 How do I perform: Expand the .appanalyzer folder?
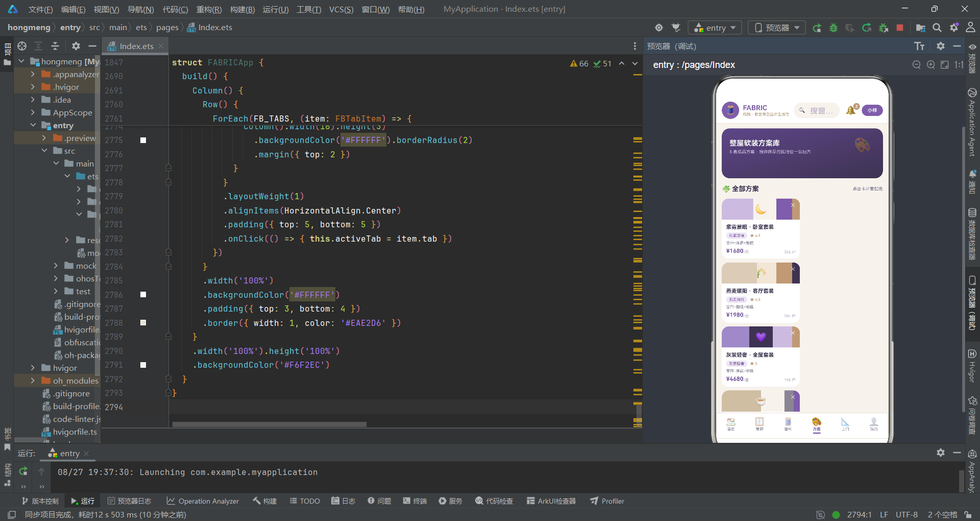[33, 74]
